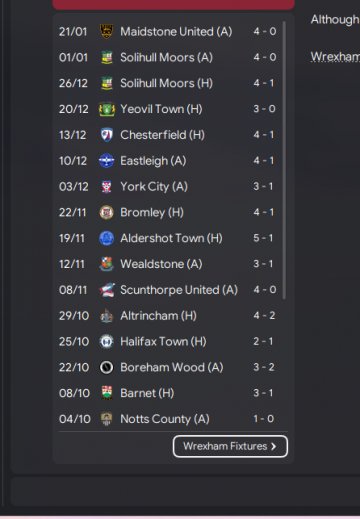Open Wrexham Fixtures button
Screen dimensions: 360x519
tap(230, 446)
